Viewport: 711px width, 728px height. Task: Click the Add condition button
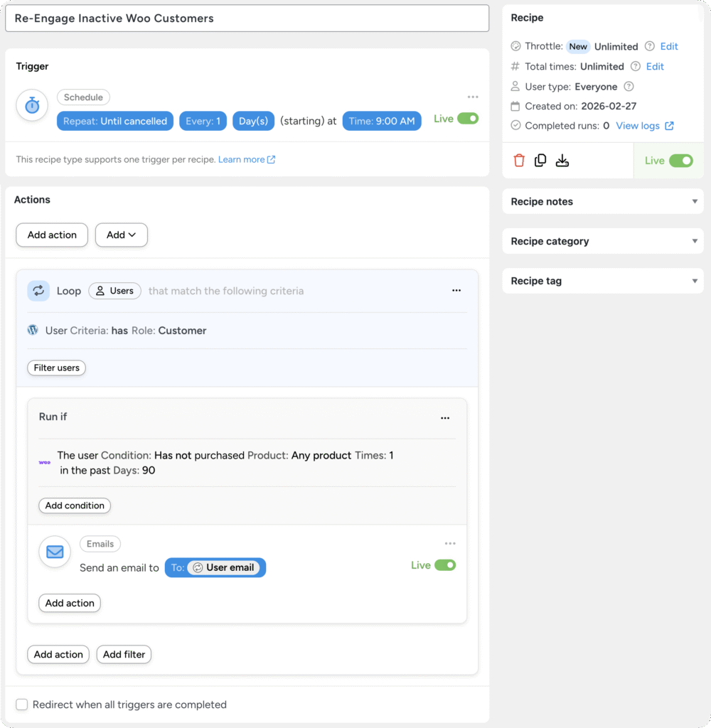tap(74, 505)
